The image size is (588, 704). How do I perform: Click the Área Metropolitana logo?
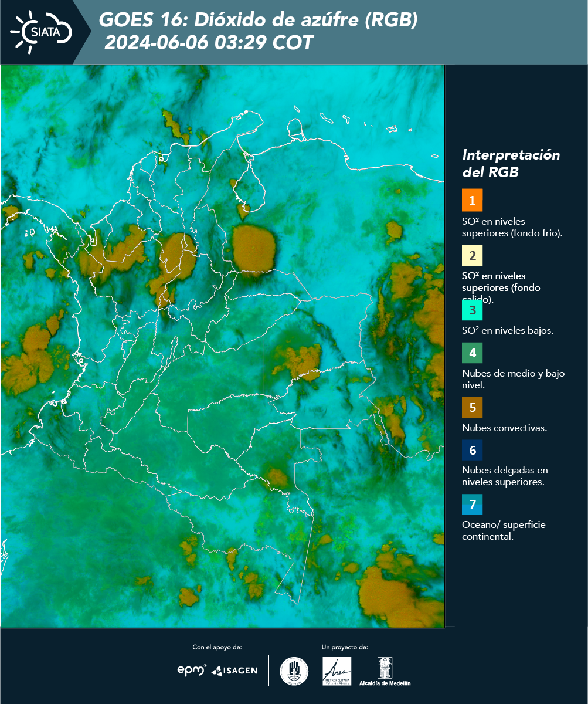pos(337,671)
